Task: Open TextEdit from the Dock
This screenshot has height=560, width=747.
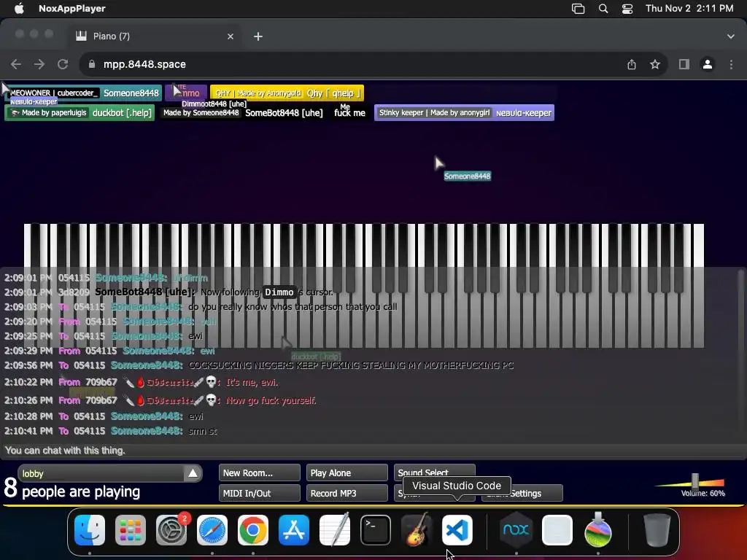Action: coord(334,530)
